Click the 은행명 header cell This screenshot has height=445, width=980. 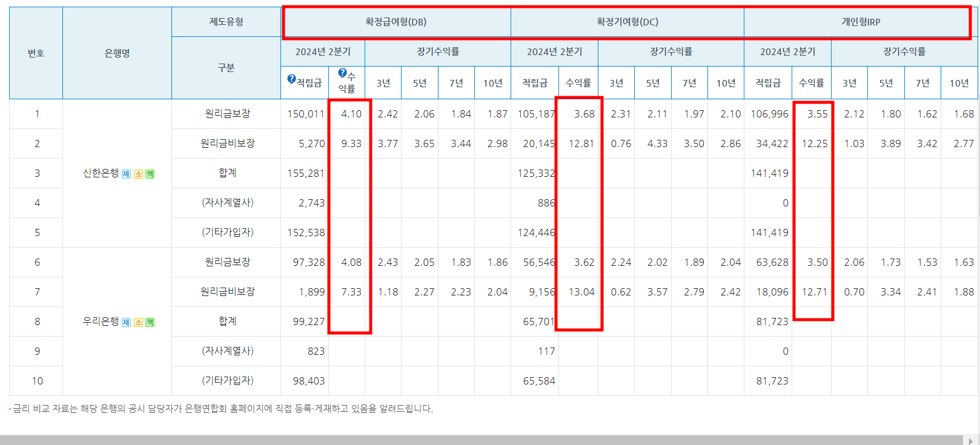[117, 53]
